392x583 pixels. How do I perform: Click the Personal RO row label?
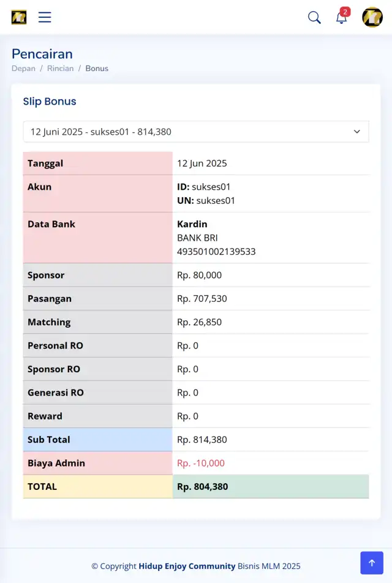pyautogui.click(x=55, y=345)
